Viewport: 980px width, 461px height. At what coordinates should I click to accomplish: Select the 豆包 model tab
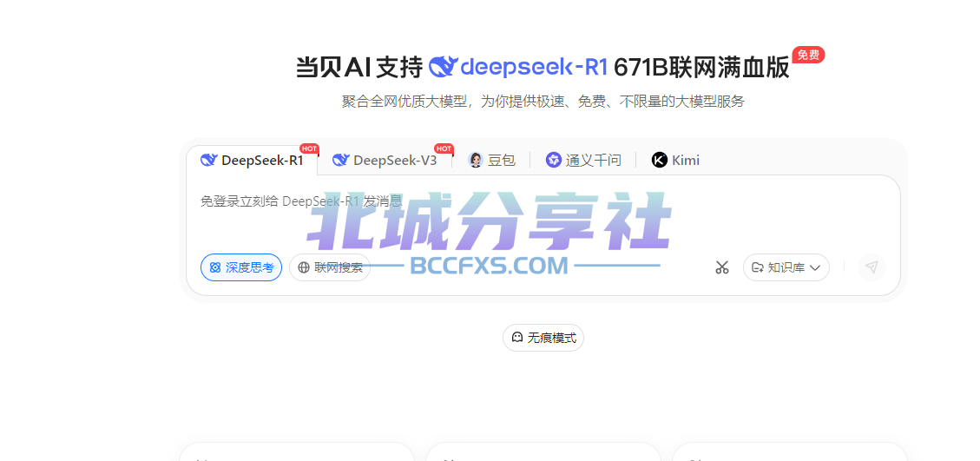[492, 160]
